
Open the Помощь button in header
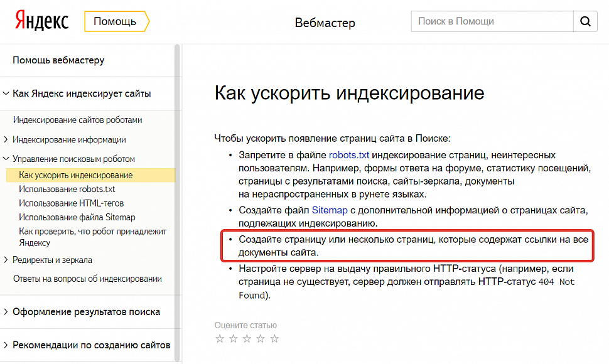[x=116, y=21]
